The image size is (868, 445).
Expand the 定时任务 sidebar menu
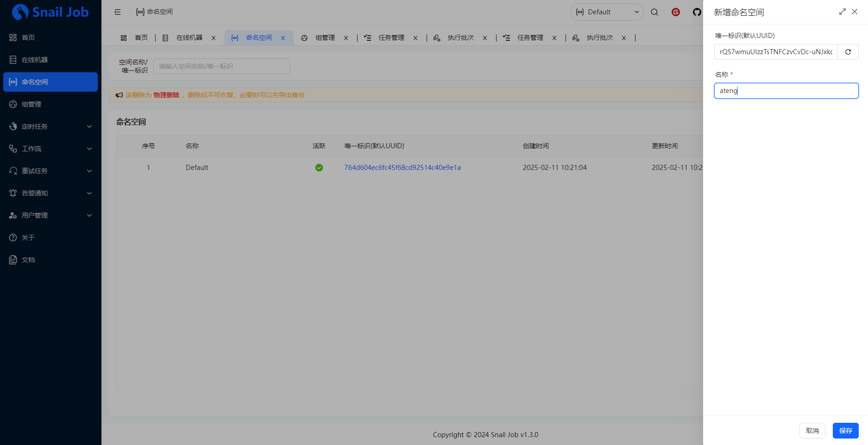tap(50, 126)
